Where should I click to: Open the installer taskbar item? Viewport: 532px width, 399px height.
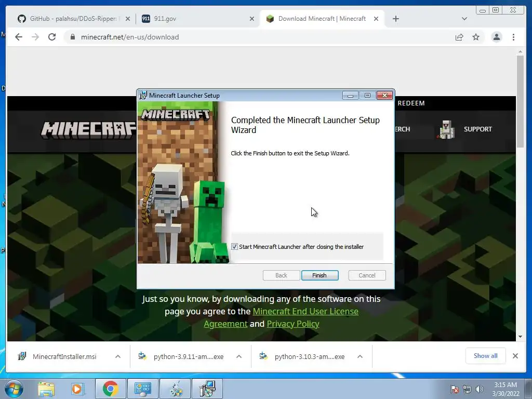[x=207, y=389]
